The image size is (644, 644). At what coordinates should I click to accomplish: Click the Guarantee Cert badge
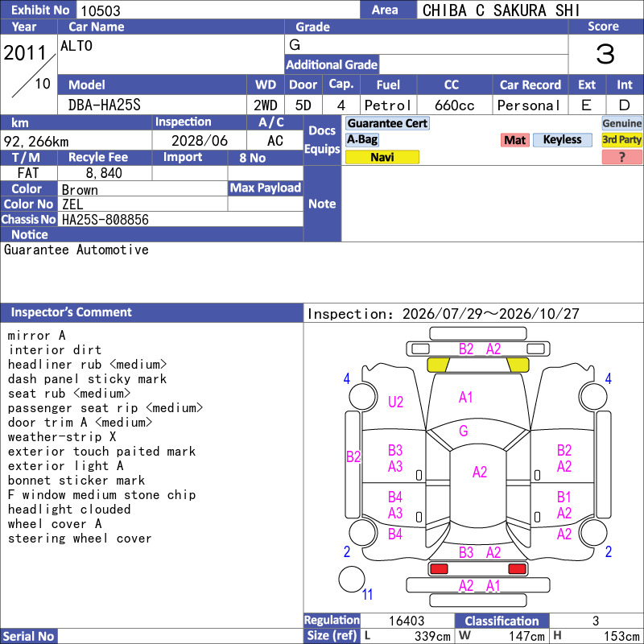pyautogui.click(x=387, y=123)
